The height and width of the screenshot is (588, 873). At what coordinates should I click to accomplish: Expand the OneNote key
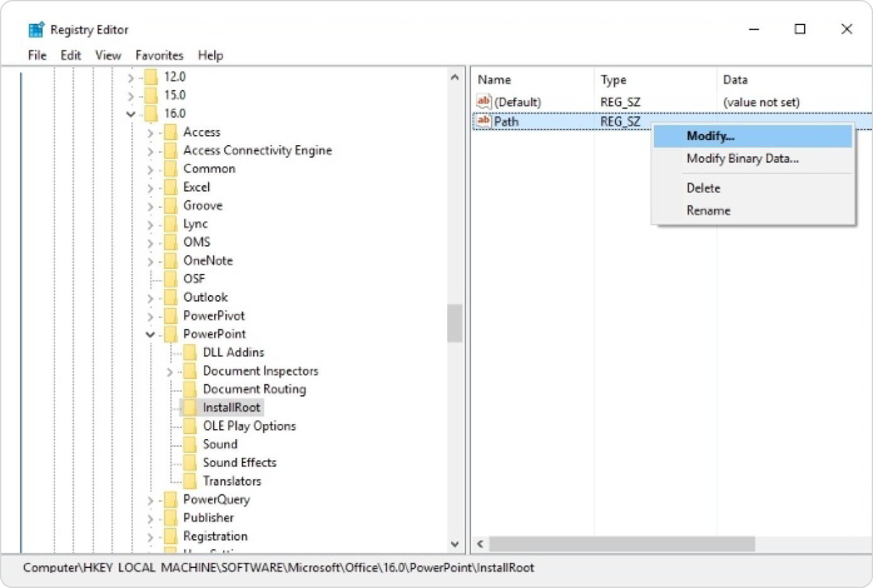click(x=150, y=261)
